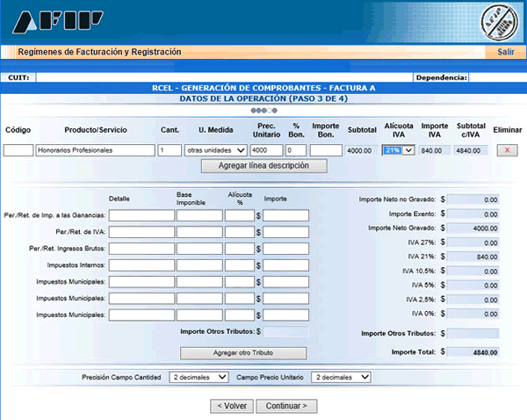The height and width of the screenshot is (420, 527).
Task: Click the IVA 5% value field
Action: 473,286
